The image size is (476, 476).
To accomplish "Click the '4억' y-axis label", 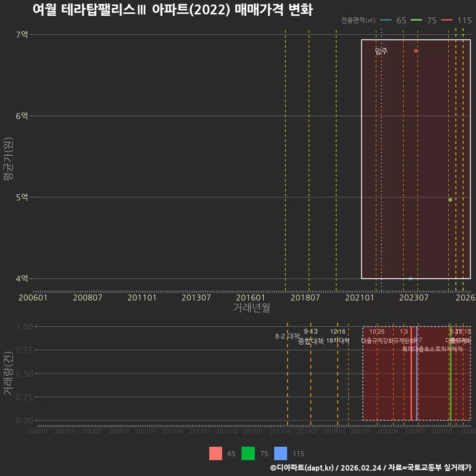I will (22, 278).
